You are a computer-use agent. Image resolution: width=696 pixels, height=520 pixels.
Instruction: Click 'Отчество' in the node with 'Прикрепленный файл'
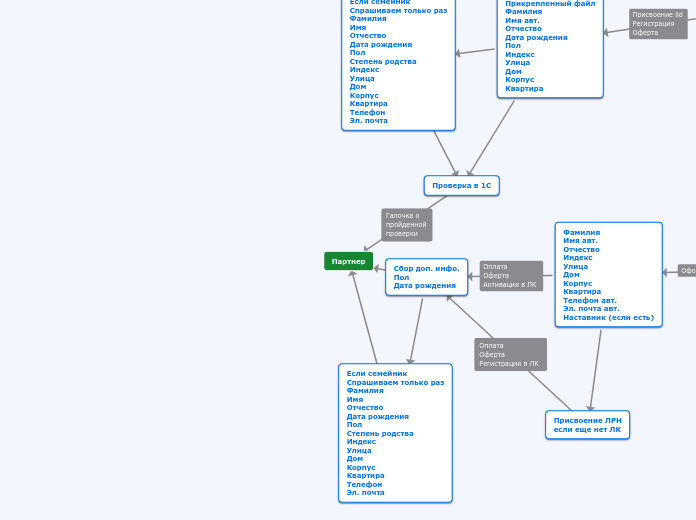coord(523,28)
